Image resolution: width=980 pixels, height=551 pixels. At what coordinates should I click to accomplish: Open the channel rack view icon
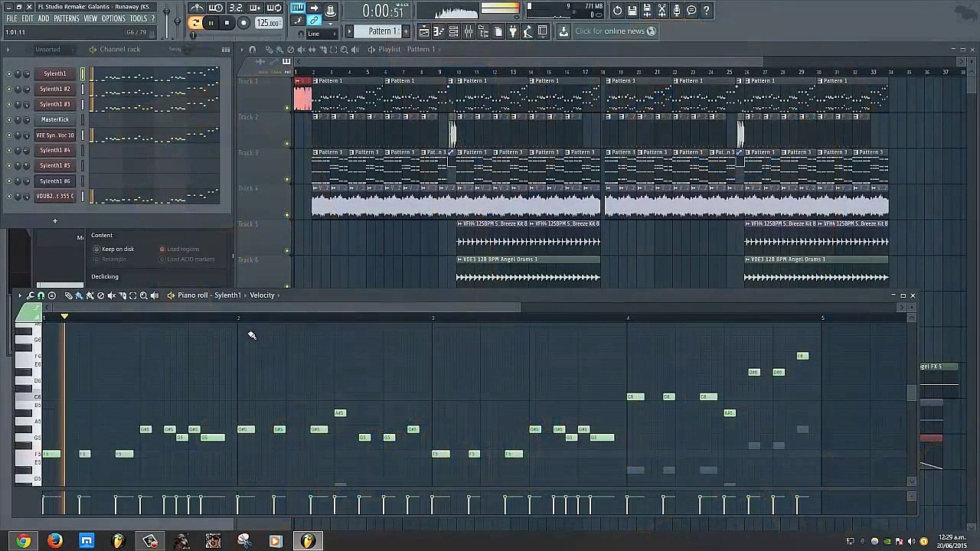tap(454, 31)
